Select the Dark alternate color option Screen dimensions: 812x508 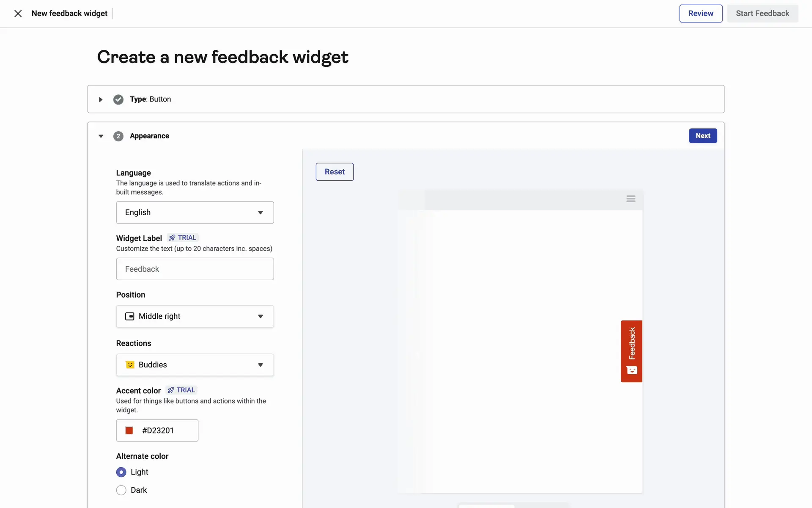tap(121, 490)
